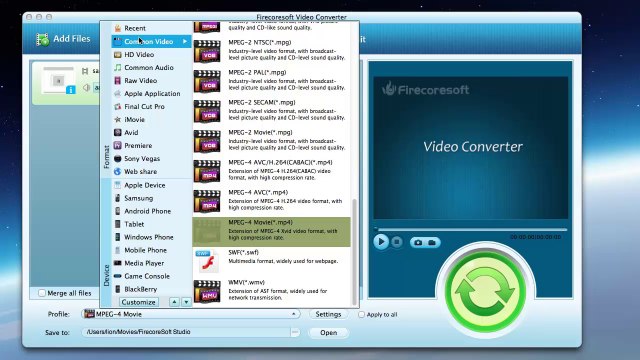
Task: Select Common Video category
Action: (151, 41)
